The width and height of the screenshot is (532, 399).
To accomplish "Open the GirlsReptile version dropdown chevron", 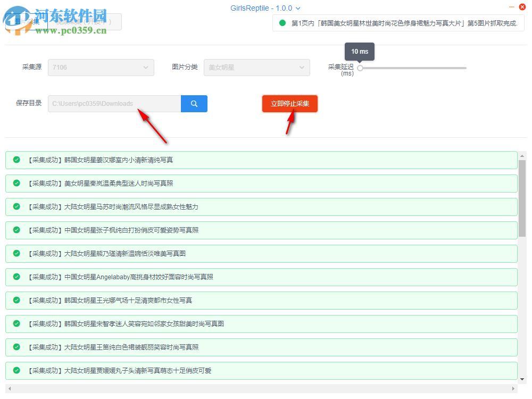I will click(x=298, y=8).
